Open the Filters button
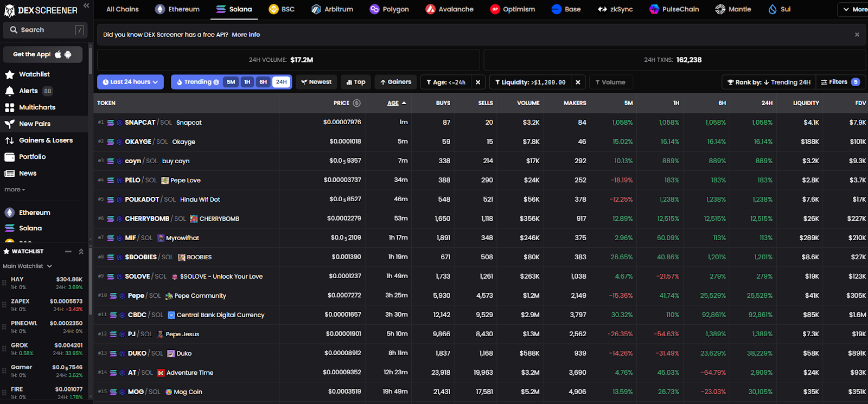Viewport: 868px width, 404px height. pyautogui.click(x=840, y=82)
